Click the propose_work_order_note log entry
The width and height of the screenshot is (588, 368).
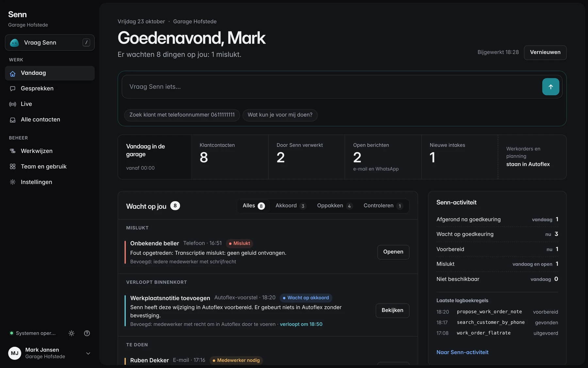(497, 312)
